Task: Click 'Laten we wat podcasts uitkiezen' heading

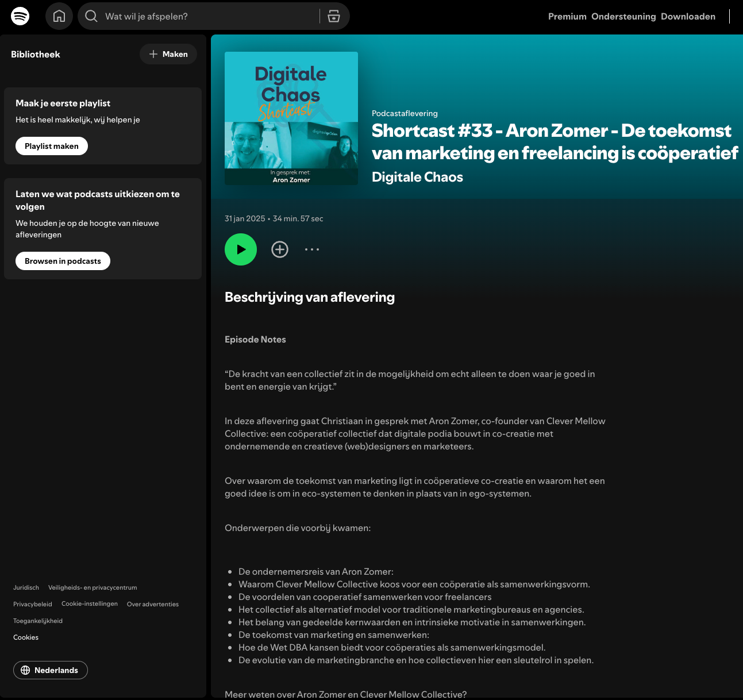Action: [x=98, y=201]
